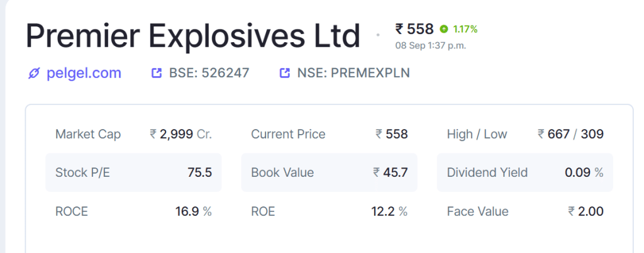Select the High / Low ratio row
This screenshot has height=253, width=644.
[x=525, y=134]
